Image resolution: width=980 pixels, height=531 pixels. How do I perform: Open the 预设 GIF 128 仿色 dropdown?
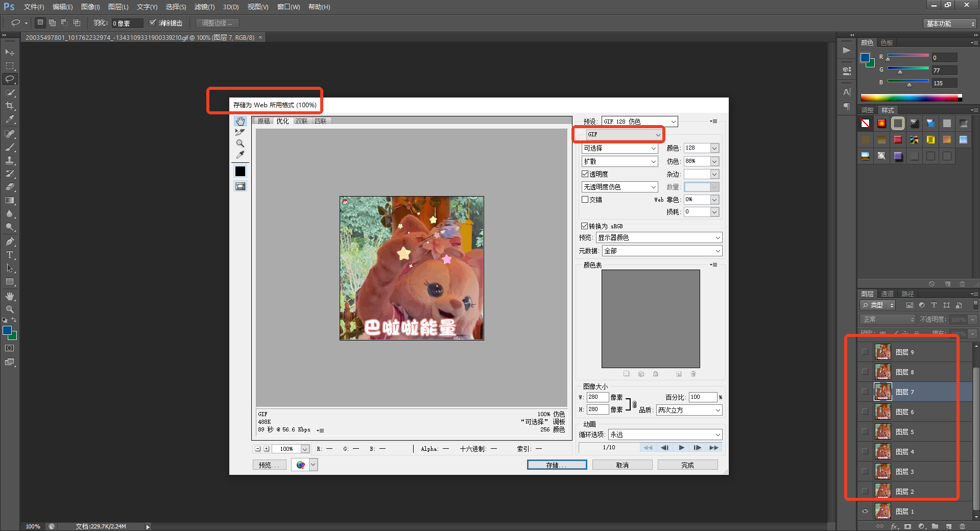point(640,122)
